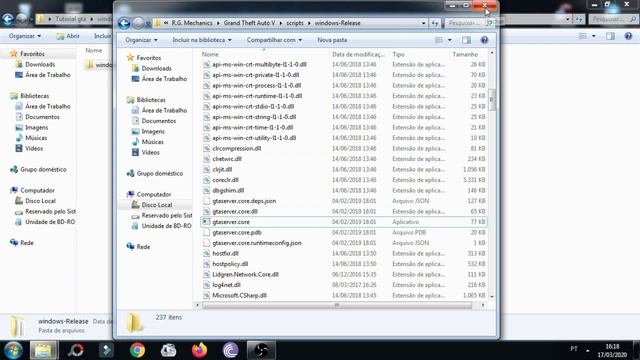
Task: Change view mode icon in front window toolbar
Action: pyautogui.click(x=439, y=40)
